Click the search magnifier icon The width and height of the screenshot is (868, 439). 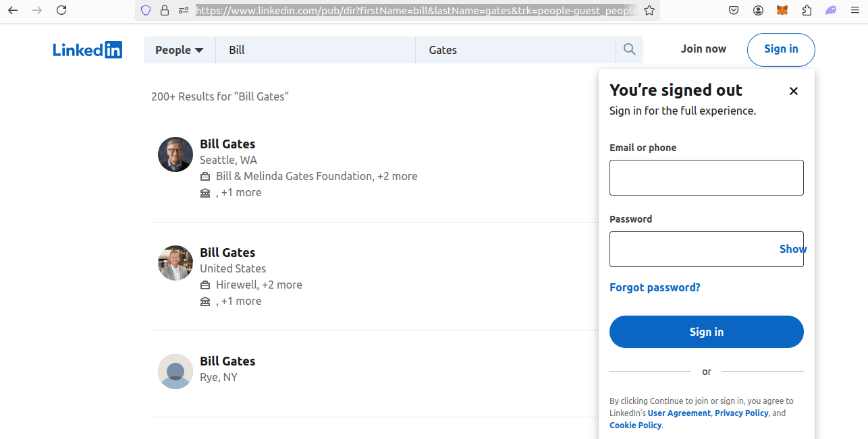click(629, 49)
